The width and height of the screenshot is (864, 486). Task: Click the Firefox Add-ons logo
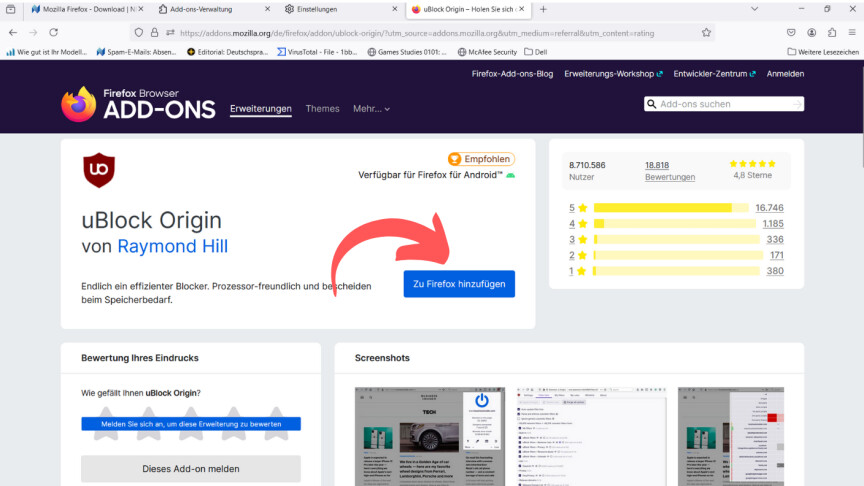click(138, 104)
